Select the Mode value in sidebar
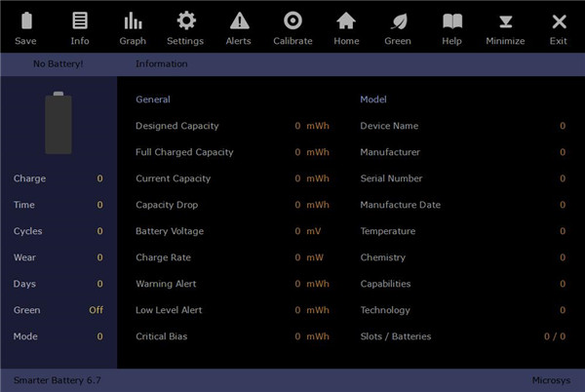 pyautogui.click(x=99, y=336)
